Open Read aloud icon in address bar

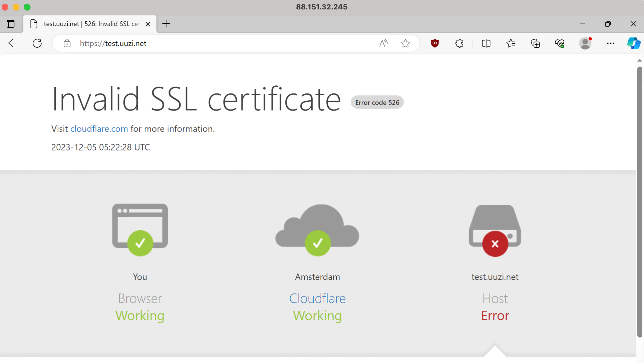pos(384,43)
